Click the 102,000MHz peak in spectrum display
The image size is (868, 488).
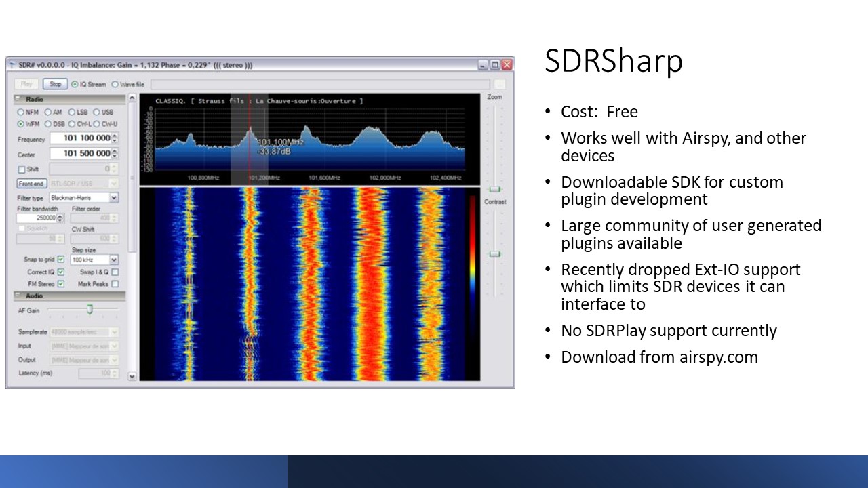pos(370,129)
